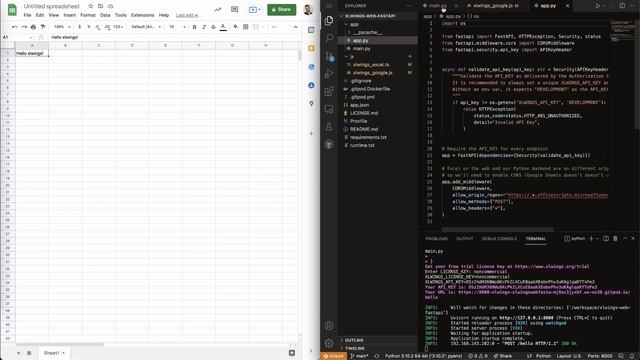This screenshot has width=640, height=360.
Task: Open the File menu in Sheets
Action: click(27, 15)
